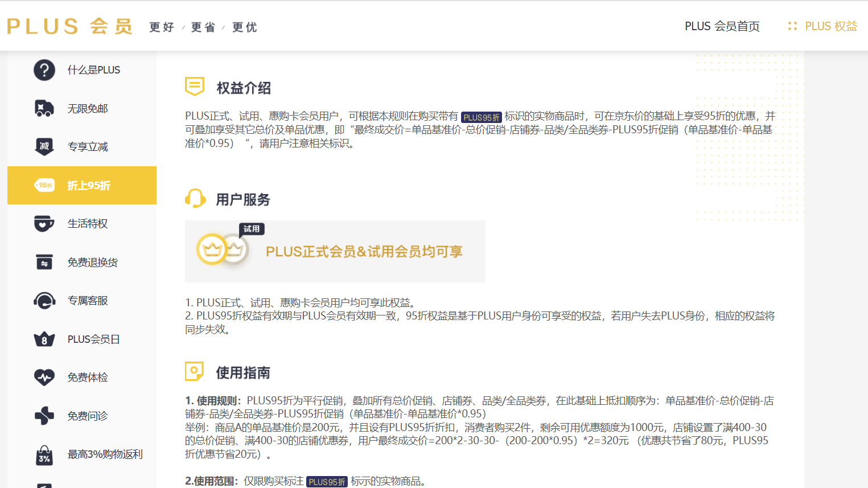Screen dimensions: 868x488
Task: Select the highlighted 折上95折 item
Action: 82,185
